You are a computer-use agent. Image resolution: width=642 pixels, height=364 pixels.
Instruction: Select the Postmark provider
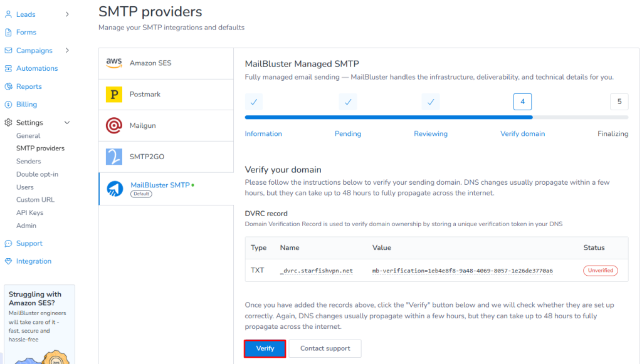(166, 95)
